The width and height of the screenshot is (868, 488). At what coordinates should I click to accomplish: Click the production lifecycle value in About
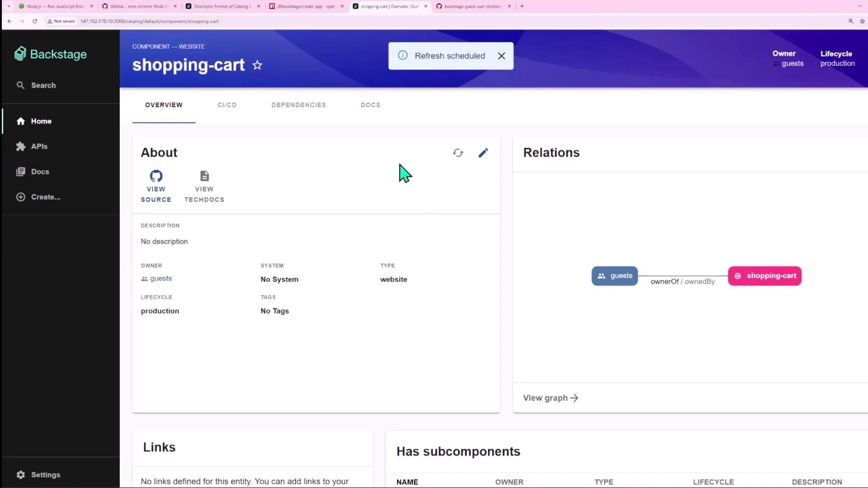(x=160, y=311)
